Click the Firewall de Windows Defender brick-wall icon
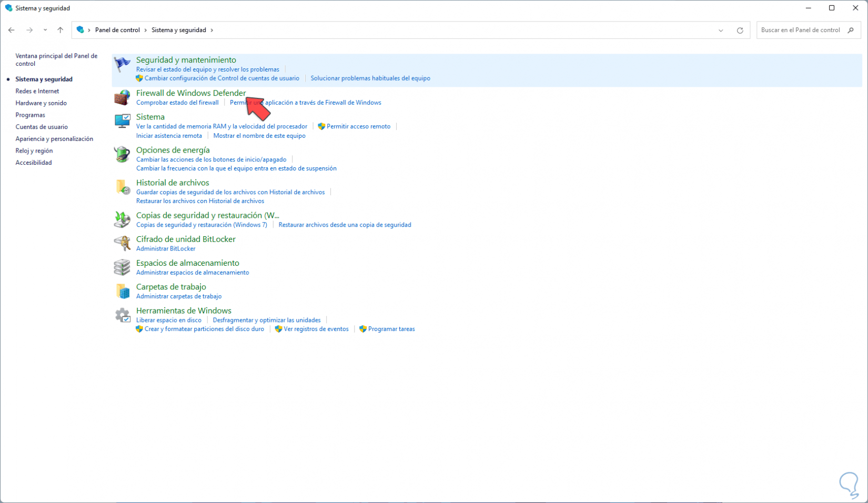 pos(122,97)
